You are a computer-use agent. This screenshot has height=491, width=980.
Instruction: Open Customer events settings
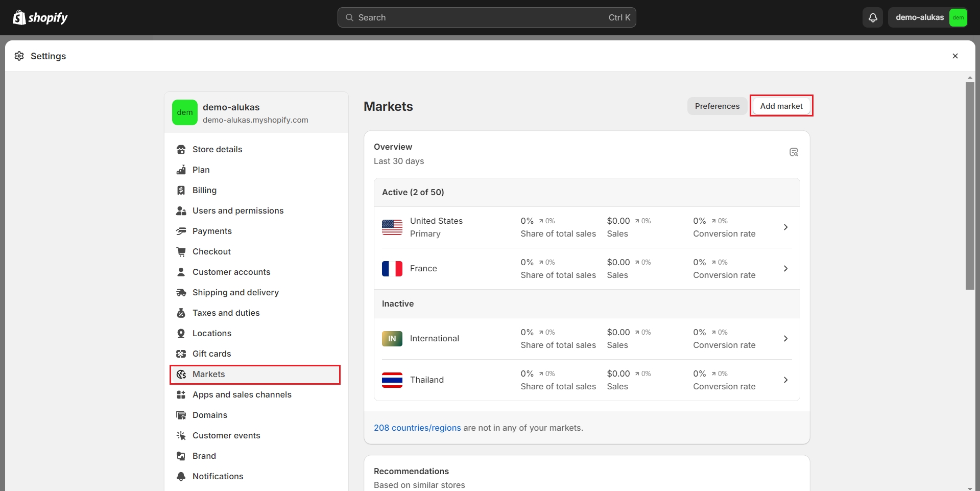226,436
